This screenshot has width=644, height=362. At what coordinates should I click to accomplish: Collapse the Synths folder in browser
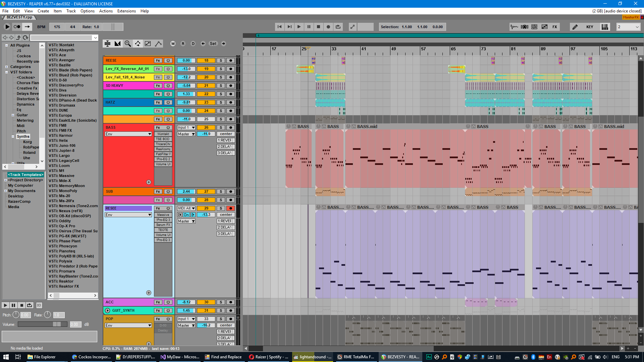pyautogui.click(x=13, y=136)
